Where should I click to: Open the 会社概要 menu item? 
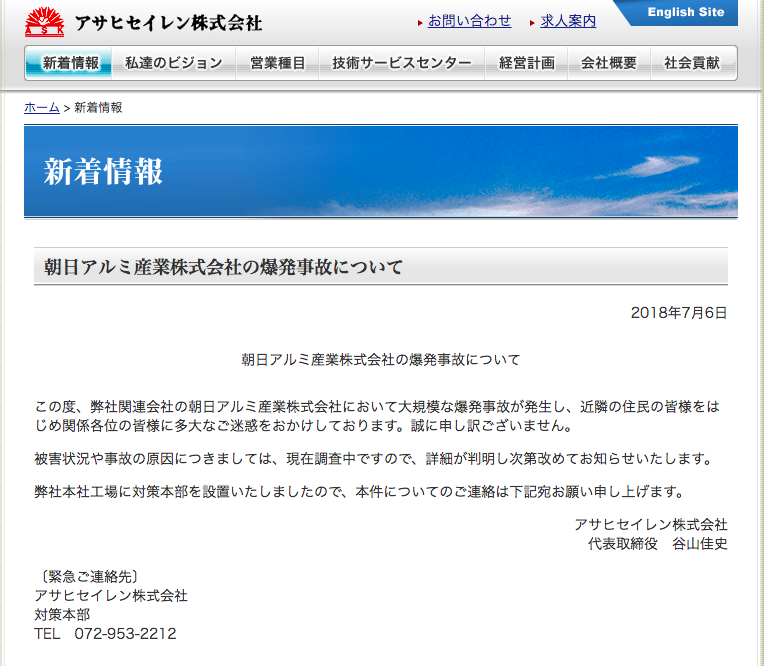tap(609, 63)
